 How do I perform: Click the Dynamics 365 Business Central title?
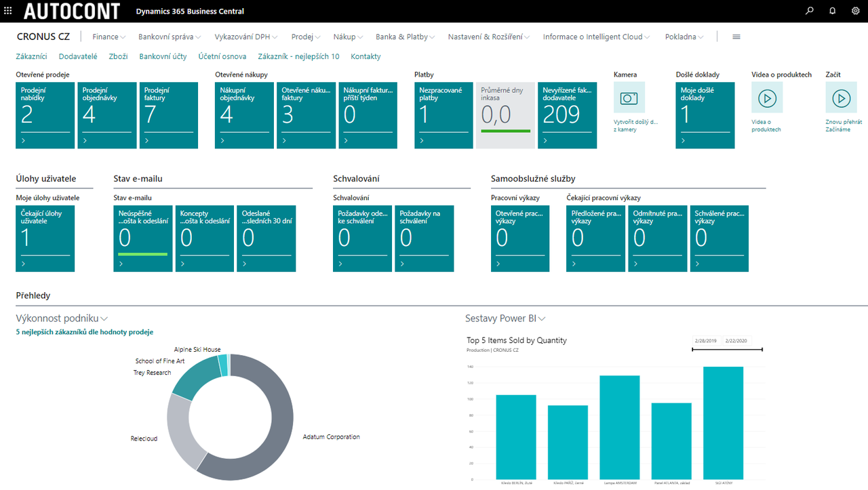point(190,12)
